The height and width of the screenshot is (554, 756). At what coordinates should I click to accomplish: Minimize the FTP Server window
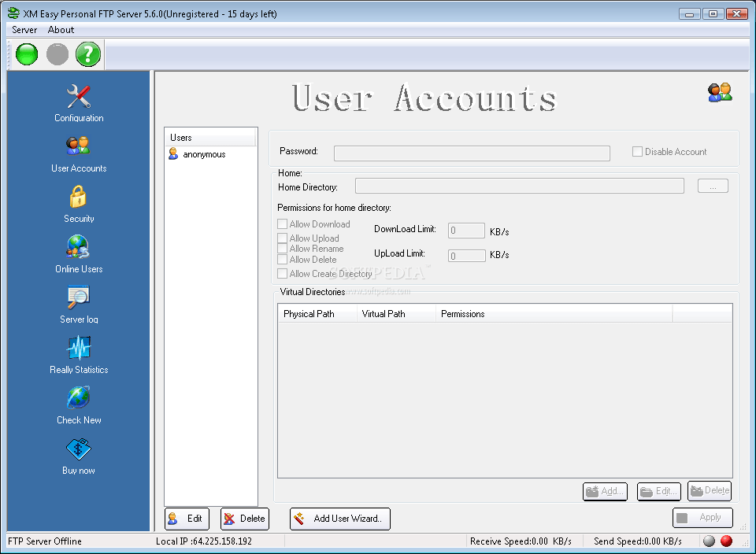tap(690, 14)
